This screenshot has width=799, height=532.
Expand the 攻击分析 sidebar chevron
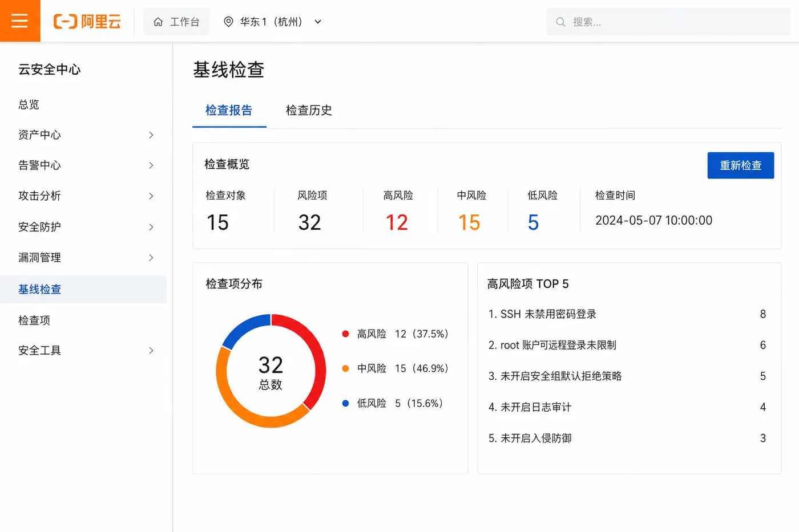click(151, 196)
